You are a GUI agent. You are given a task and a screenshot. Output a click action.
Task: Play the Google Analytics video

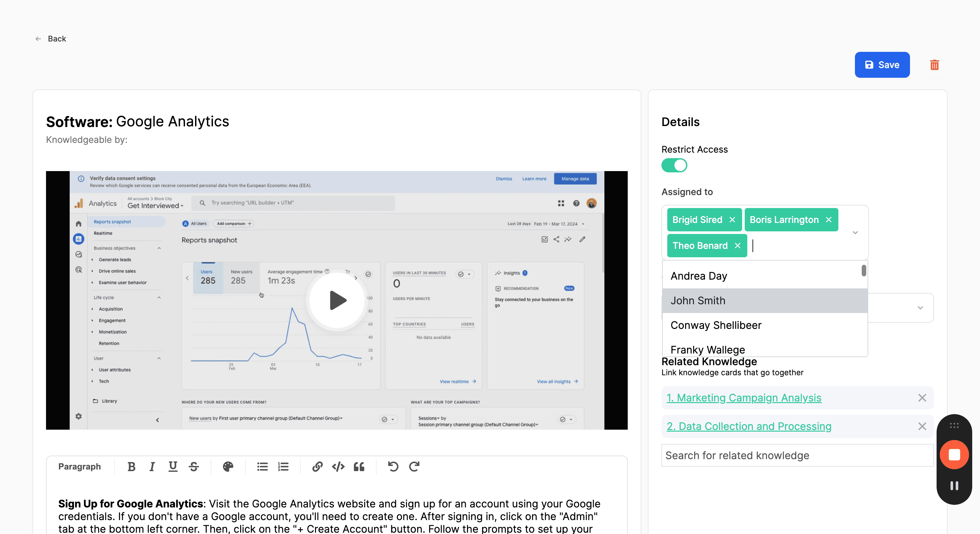(x=337, y=300)
